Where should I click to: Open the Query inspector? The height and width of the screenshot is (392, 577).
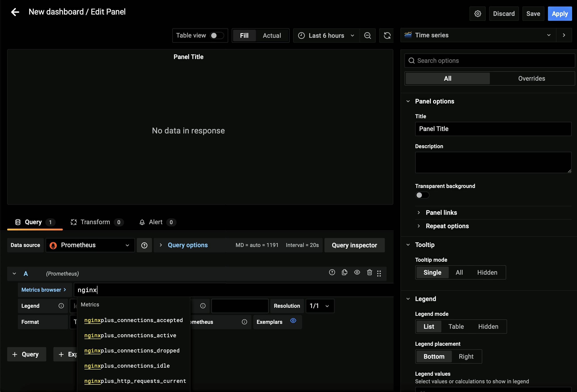[x=354, y=245]
